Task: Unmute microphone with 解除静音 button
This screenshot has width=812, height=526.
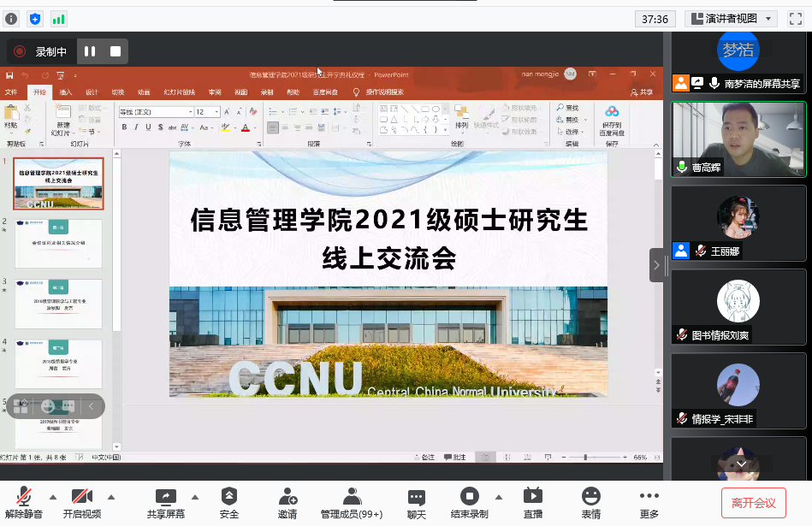Action: [x=23, y=497]
